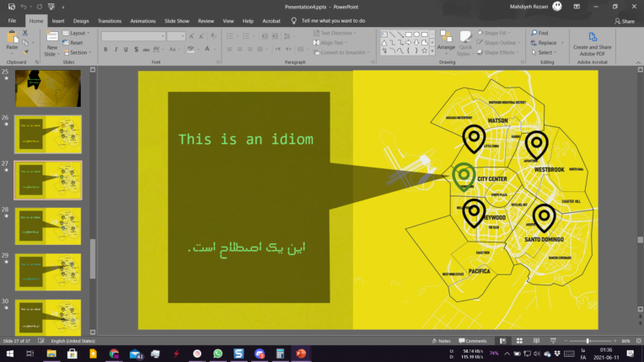Image resolution: width=644 pixels, height=362 pixels.
Task: Click the New Slide icon
Action: click(52, 37)
